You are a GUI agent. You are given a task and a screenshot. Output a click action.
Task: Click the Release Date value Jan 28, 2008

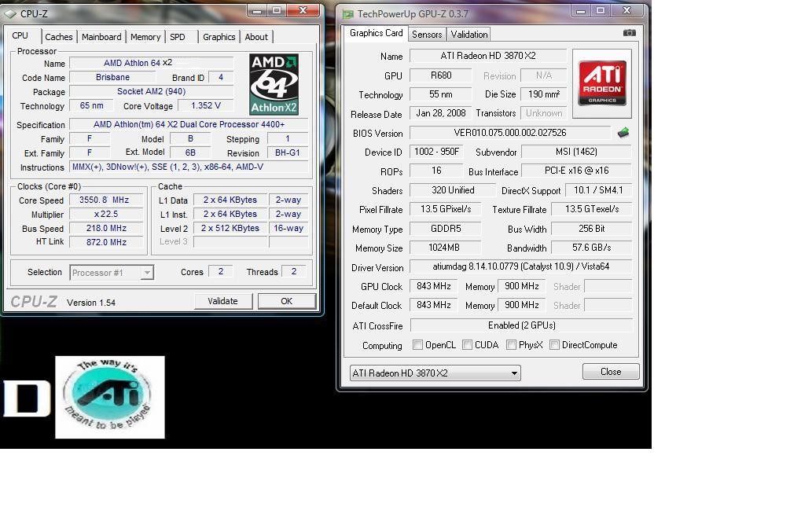point(441,113)
